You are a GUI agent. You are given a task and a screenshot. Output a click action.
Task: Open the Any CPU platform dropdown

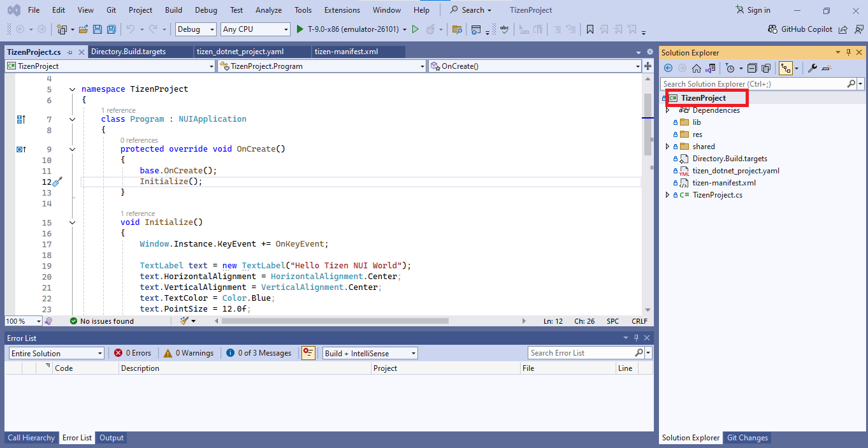(x=285, y=29)
